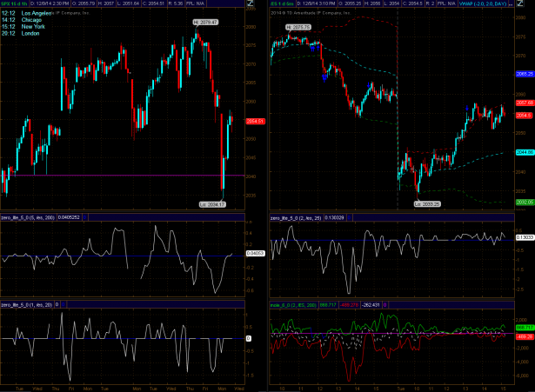Click the D: 12/9/14 3:10 PM date on /ES header
The height and width of the screenshot is (392, 535).
pyautogui.click(x=317, y=3)
